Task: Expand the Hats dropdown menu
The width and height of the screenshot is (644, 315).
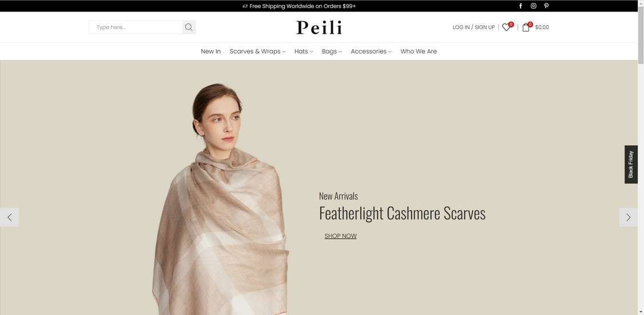Action: [304, 51]
